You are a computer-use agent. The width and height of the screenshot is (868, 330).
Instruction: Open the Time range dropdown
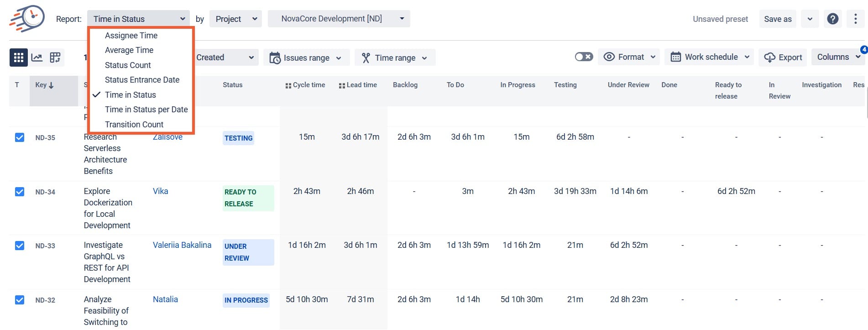click(395, 58)
